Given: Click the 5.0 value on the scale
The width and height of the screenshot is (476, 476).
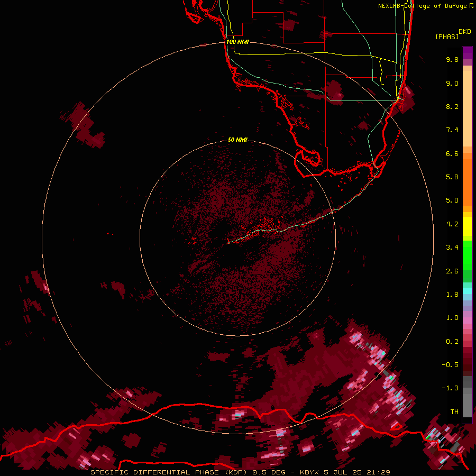Looking at the screenshot, I should click(x=452, y=200).
